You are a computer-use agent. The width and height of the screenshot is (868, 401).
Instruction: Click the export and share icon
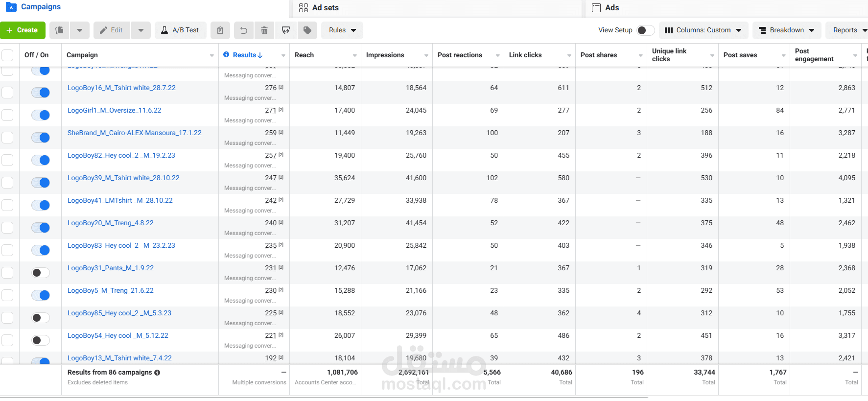[286, 30]
